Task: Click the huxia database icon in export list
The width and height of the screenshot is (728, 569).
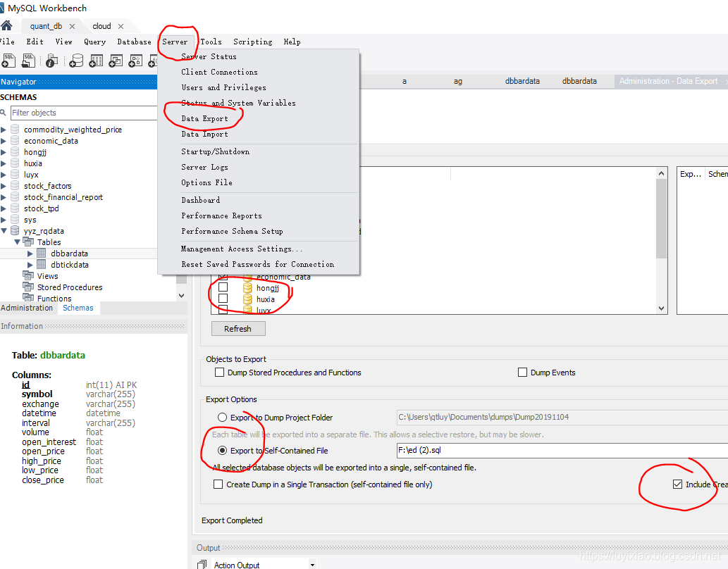Action: click(x=247, y=299)
